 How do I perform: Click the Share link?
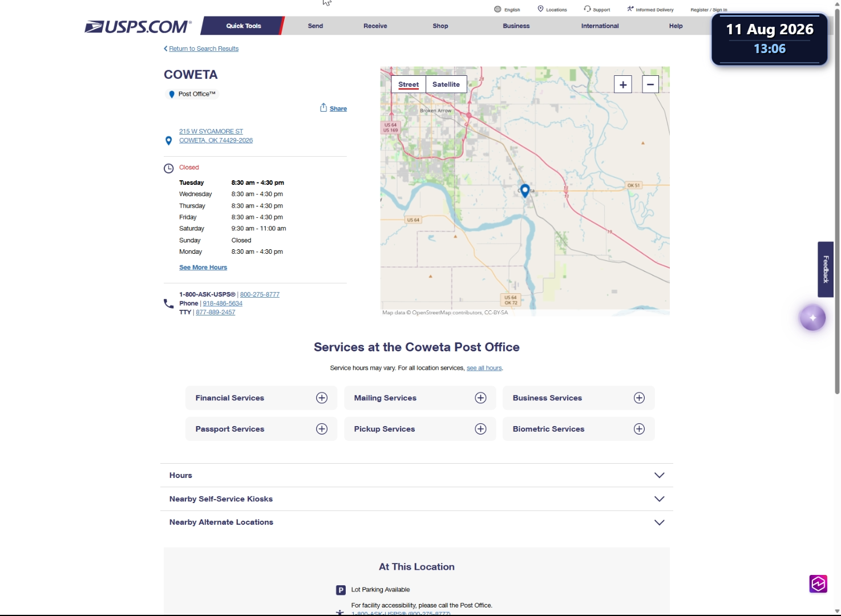(x=338, y=108)
